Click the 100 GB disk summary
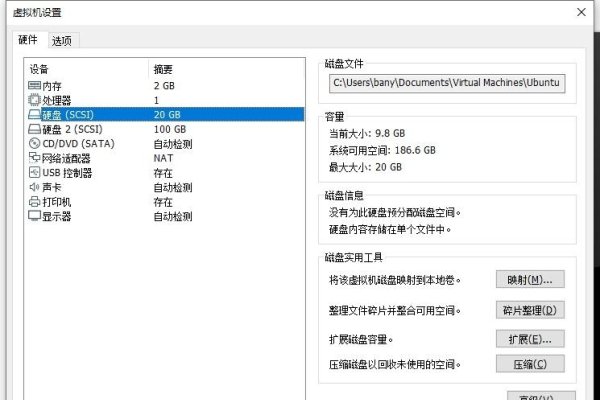Image resolution: width=600 pixels, height=400 pixels. pos(170,129)
